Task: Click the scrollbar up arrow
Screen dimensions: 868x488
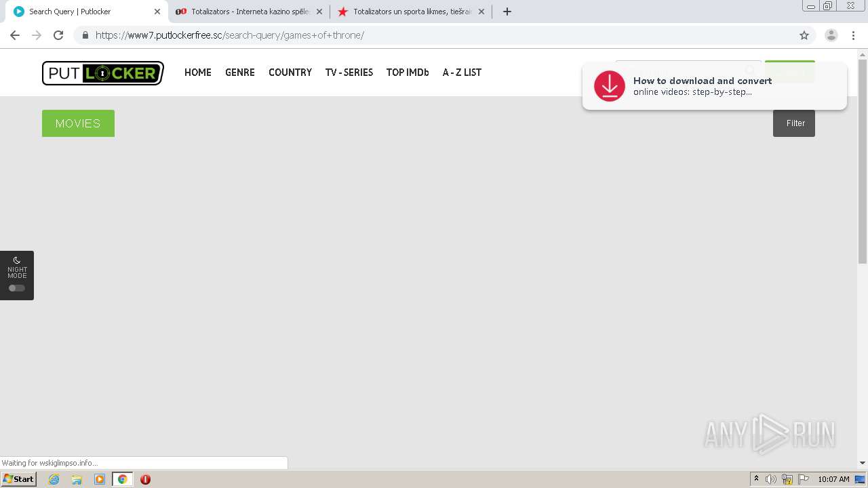Action: click(x=863, y=54)
